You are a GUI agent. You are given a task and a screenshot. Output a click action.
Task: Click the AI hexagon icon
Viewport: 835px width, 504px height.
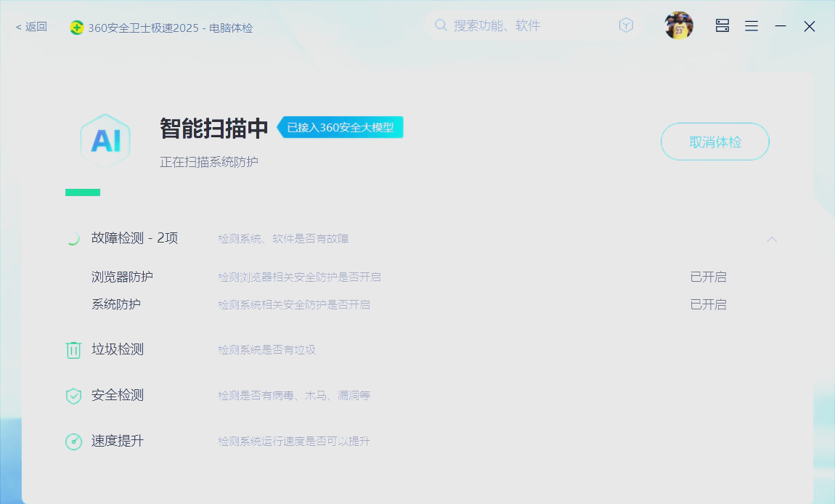pyautogui.click(x=105, y=141)
